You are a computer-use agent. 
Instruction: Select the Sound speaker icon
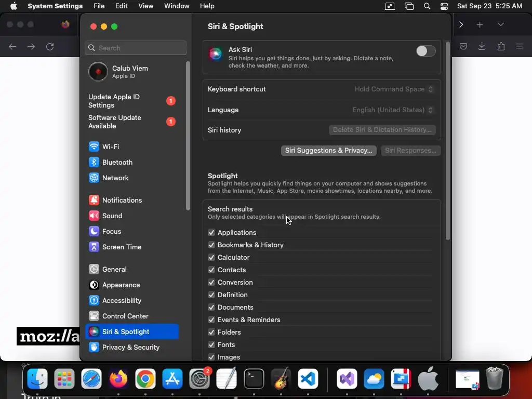click(94, 216)
